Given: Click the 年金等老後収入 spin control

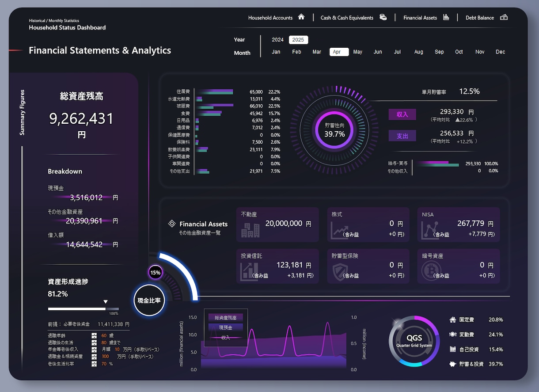Looking at the screenshot, I should pyautogui.click(x=94, y=350).
